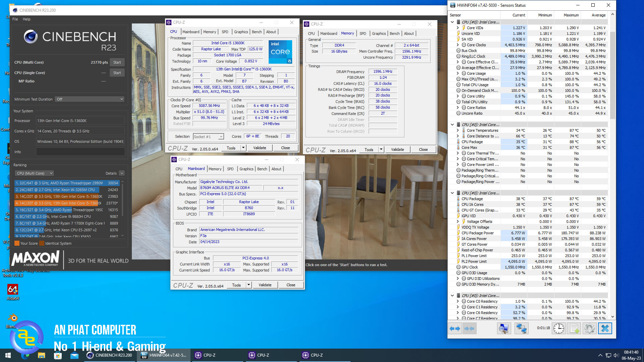
Task: Open Windows Start menu
Action: point(8,355)
